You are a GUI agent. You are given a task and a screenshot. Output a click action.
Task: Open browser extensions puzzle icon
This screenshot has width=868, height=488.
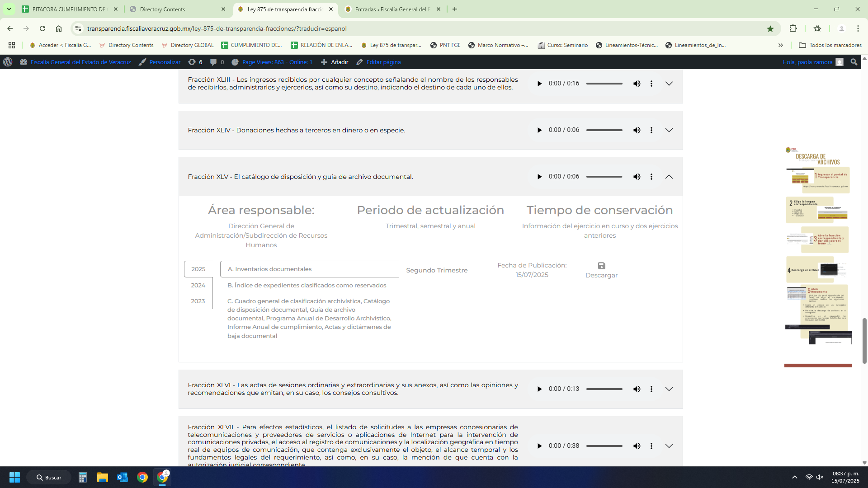tap(793, 28)
